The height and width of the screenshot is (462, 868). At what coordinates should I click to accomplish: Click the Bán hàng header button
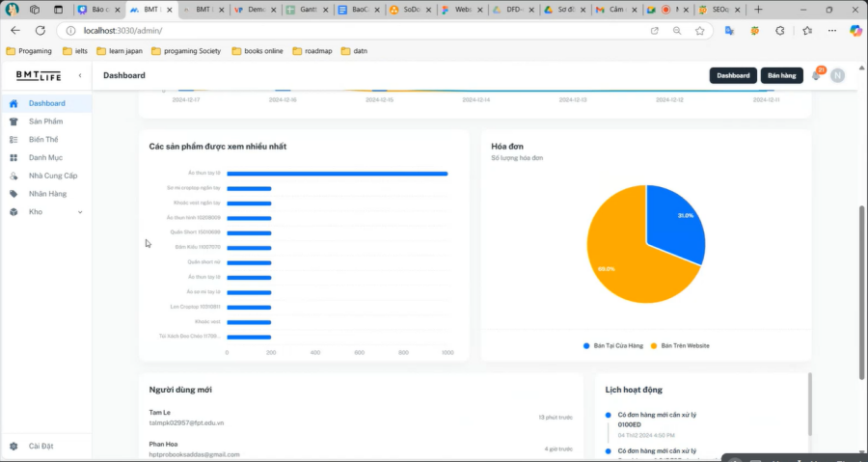click(781, 76)
